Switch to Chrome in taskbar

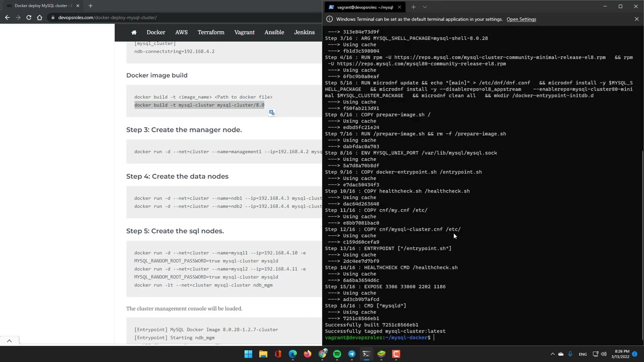point(323,354)
